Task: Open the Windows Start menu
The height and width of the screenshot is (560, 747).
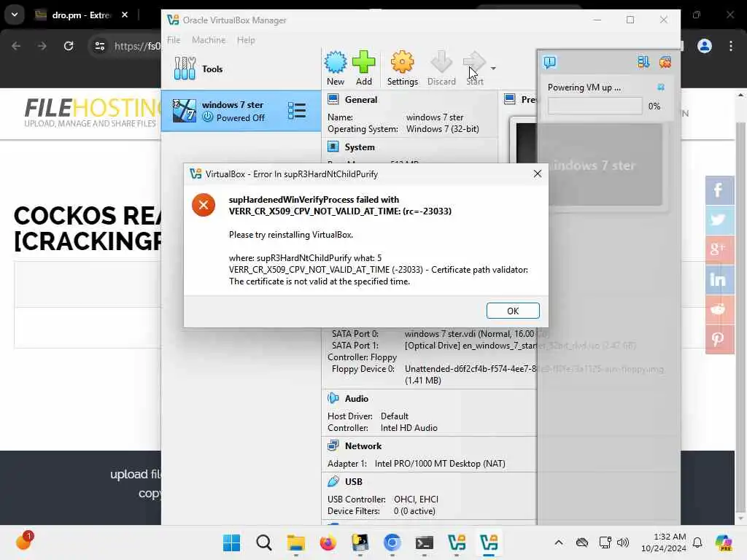Action: (x=231, y=542)
